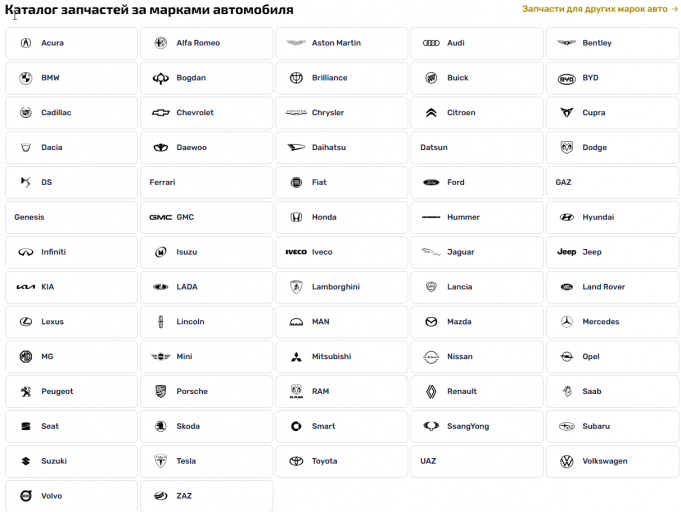Image resolution: width=681 pixels, height=512 pixels.
Task: Select the Honda H logo icon
Action: 296,217
